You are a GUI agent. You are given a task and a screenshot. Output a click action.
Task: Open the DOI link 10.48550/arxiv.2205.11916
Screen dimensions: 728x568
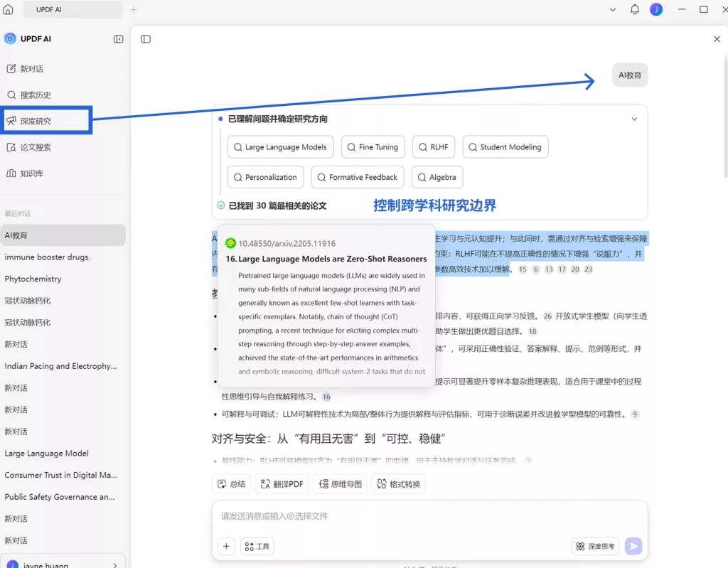coord(287,243)
